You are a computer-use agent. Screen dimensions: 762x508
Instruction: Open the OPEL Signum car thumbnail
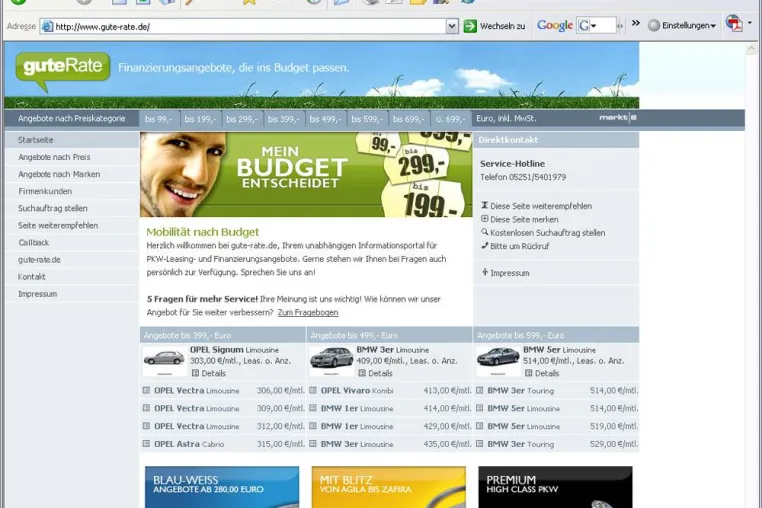click(x=164, y=360)
